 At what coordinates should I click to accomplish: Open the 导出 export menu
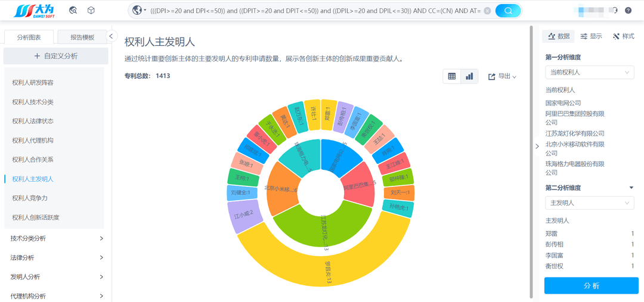click(x=502, y=76)
